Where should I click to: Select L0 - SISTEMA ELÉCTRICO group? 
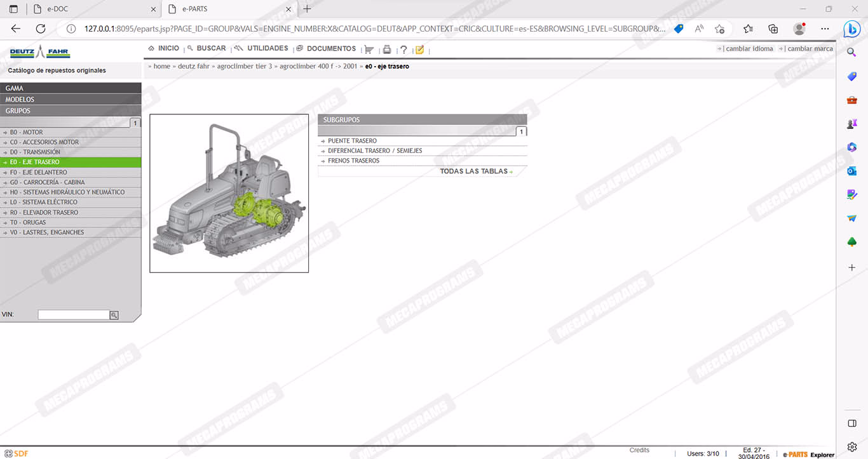[x=71, y=203]
